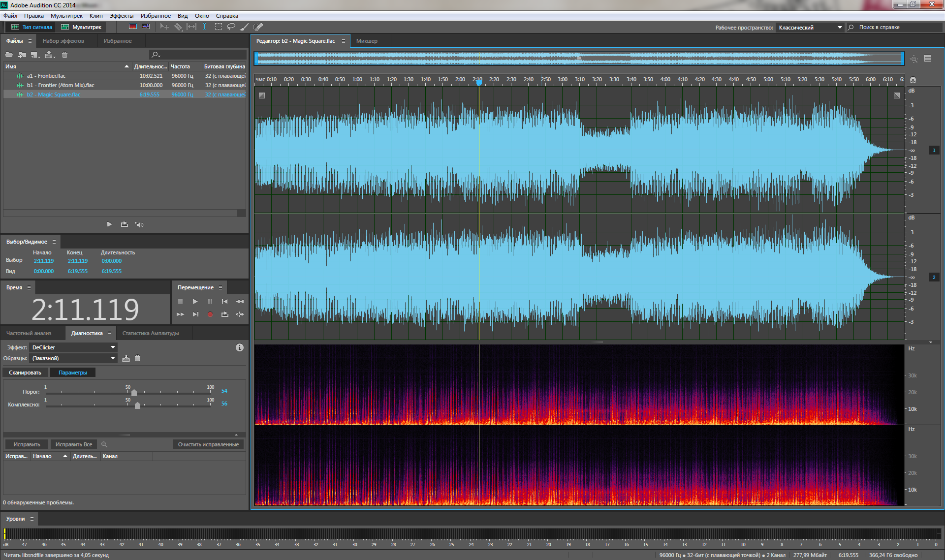
Task: Toggle auto-play speaker icon in Files panel
Action: point(139,224)
